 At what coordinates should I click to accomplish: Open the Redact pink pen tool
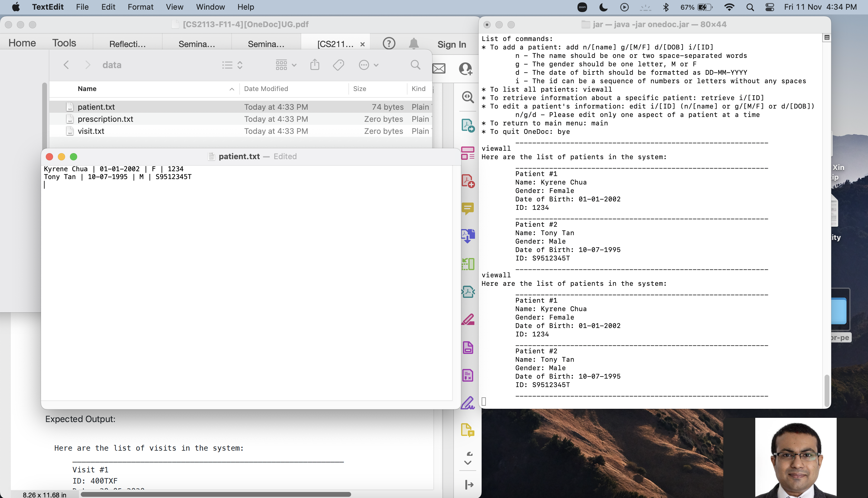(x=467, y=320)
